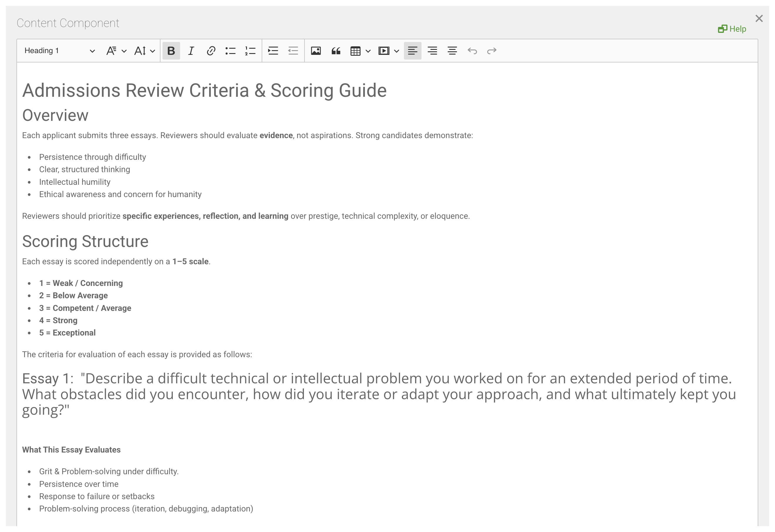Click the 'Clear, structured thinking' bullet
Screen dimensions: 775x532
pyautogui.click(x=84, y=169)
